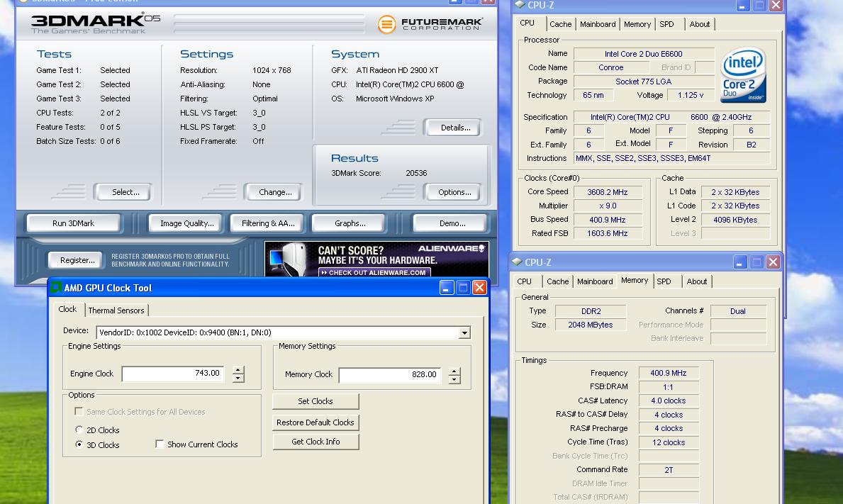Open Mainboard tab in upper CPU-Z window
This screenshot has width=843, height=504.
[597, 24]
